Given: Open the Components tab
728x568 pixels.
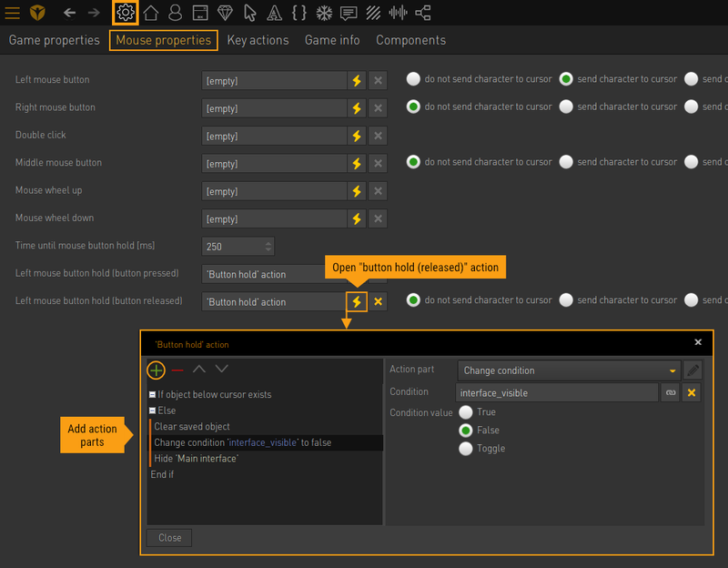Looking at the screenshot, I should [x=411, y=41].
